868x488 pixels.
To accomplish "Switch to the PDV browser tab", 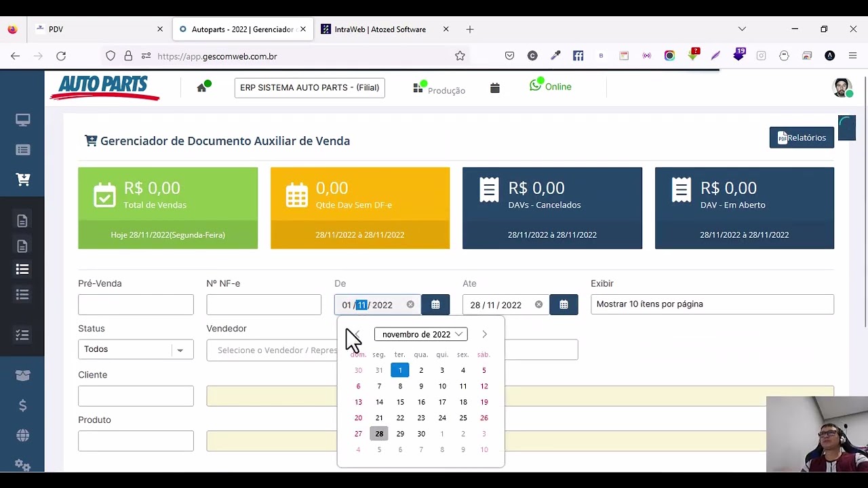I will [x=98, y=29].
